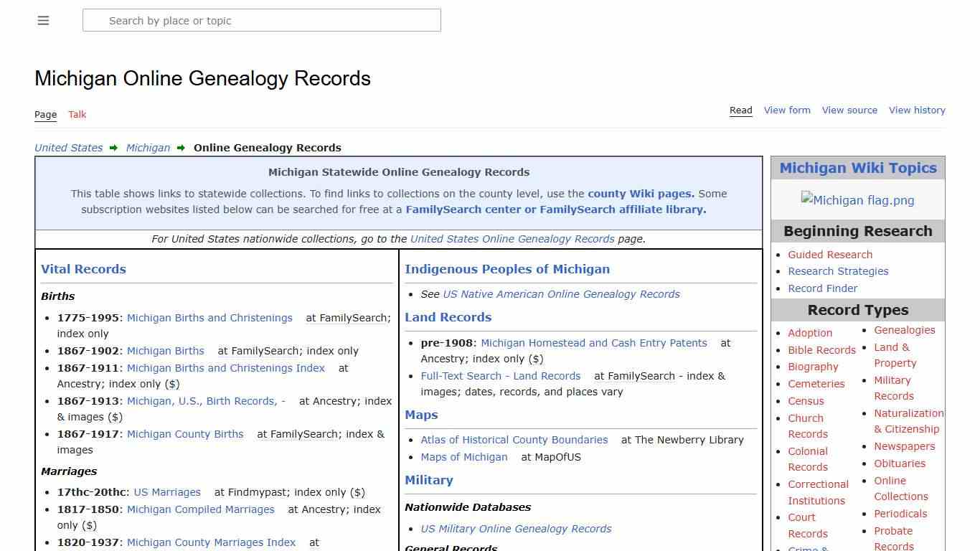
Task: Select the Page tab
Action: coord(45,115)
